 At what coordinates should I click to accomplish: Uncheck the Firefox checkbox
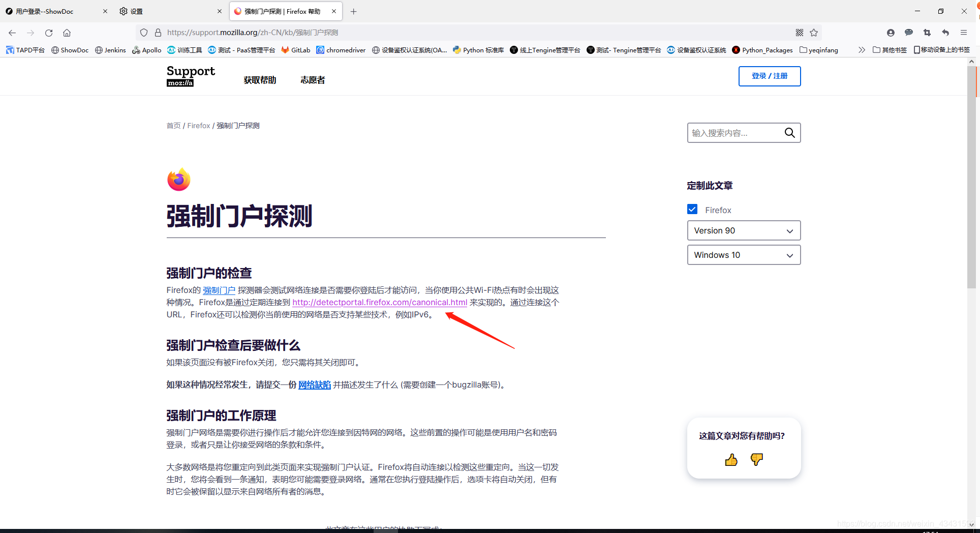692,209
